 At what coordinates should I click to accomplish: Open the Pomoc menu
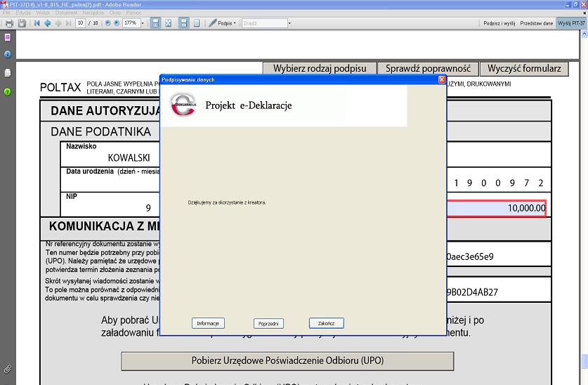coord(134,13)
